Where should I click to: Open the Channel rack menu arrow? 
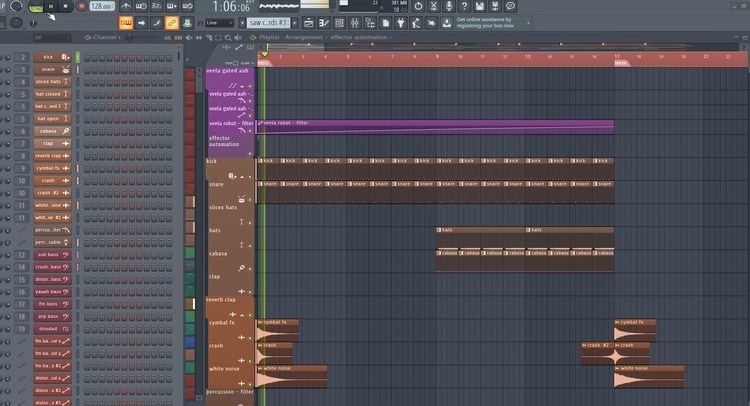(x=88, y=37)
